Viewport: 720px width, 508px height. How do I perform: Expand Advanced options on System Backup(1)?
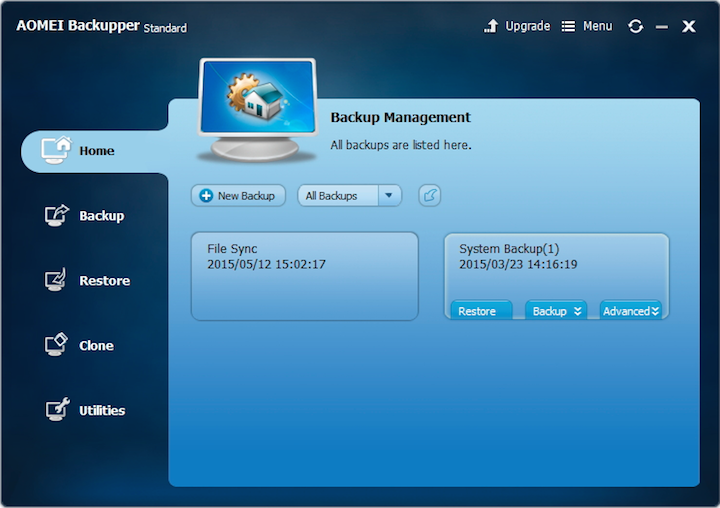[630, 310]
